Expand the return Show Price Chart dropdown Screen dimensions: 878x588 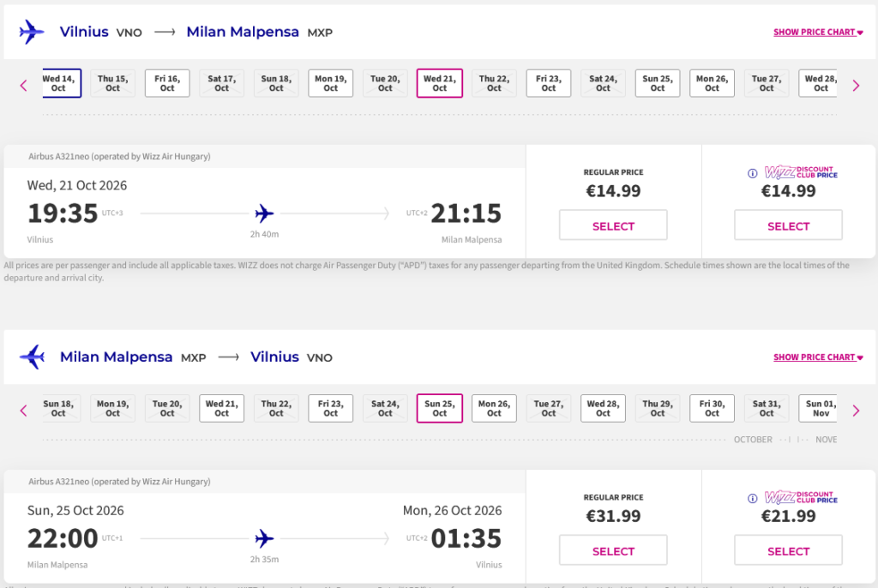point(818,357)
